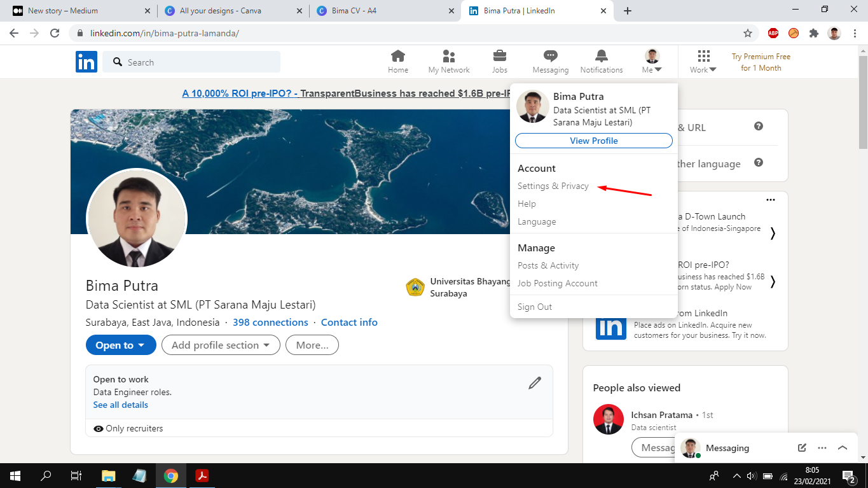Open the Contact info link

(x=348, y=322)
